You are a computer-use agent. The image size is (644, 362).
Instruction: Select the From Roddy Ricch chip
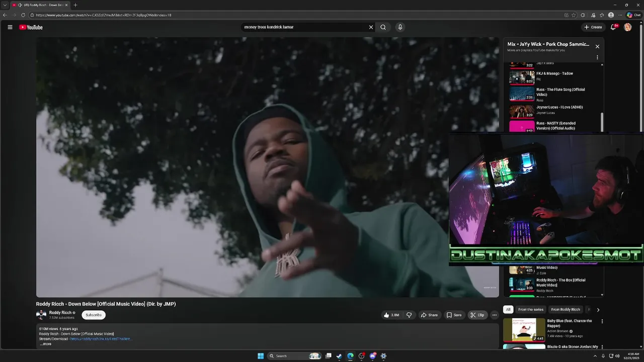566,310
